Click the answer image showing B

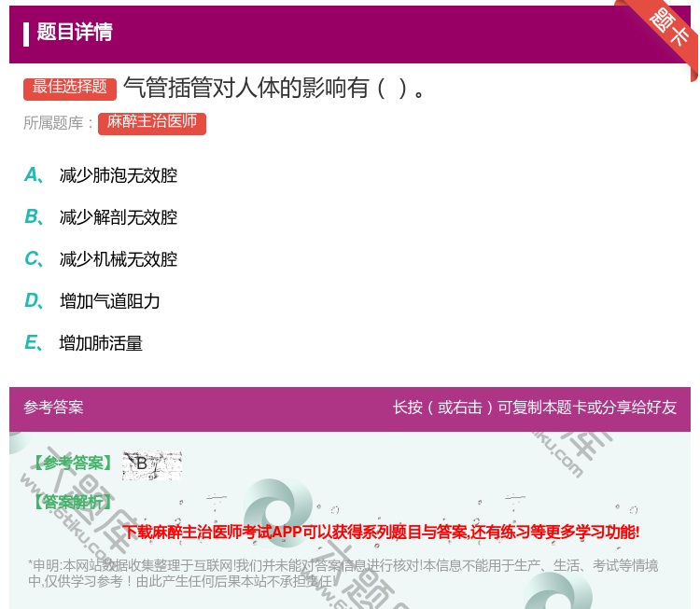[152, 464]
